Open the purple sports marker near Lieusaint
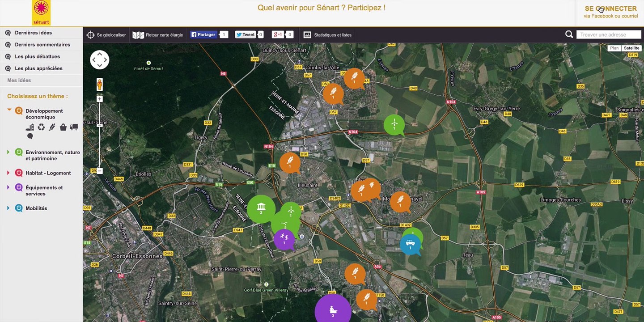The height and width of the screenshot is (322, 644). click(x=284, y=239)
